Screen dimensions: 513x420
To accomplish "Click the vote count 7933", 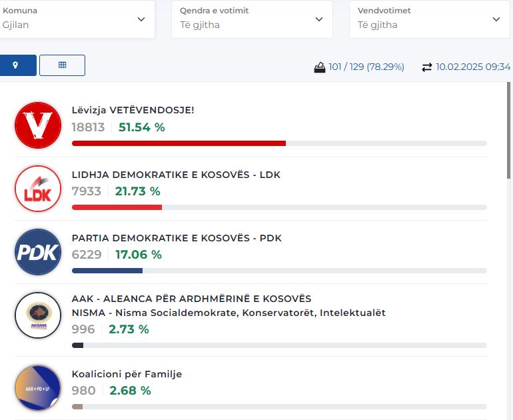I will 87,191.
